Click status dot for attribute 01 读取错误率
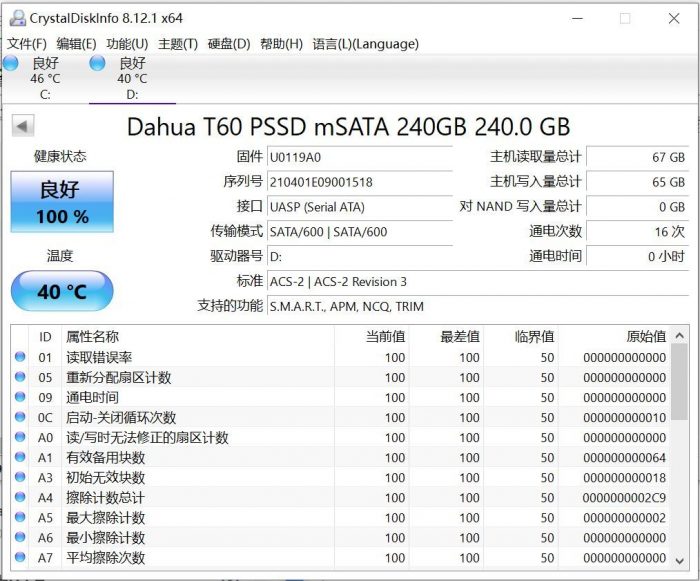700x581 pixels. click(21, 357)
